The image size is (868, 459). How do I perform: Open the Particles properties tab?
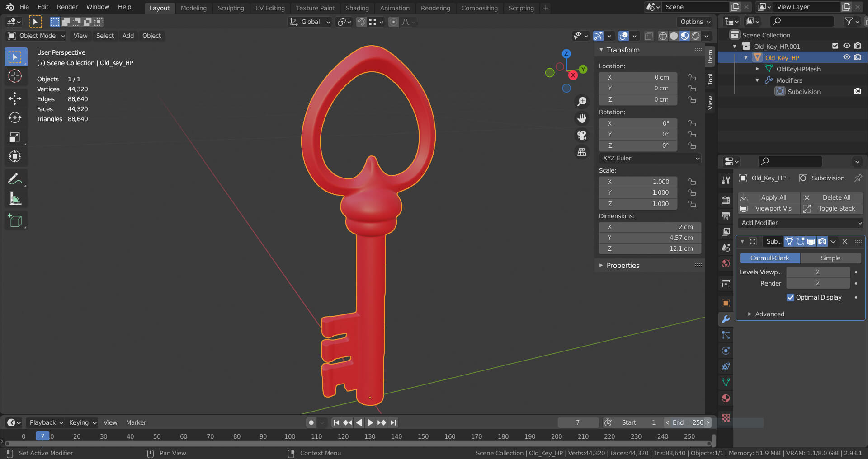click(726, 335)
